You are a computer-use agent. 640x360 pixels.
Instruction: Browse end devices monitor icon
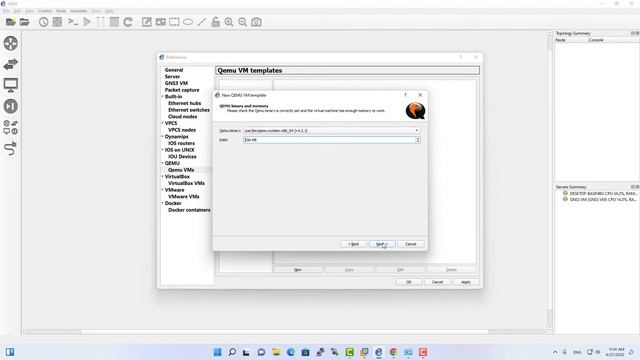click(11, 85)
